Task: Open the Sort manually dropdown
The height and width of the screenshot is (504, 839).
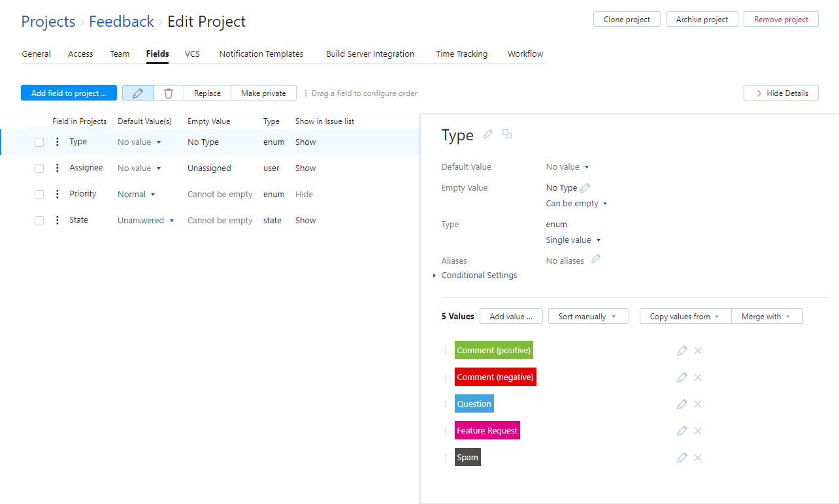Action: coord(587,317)
